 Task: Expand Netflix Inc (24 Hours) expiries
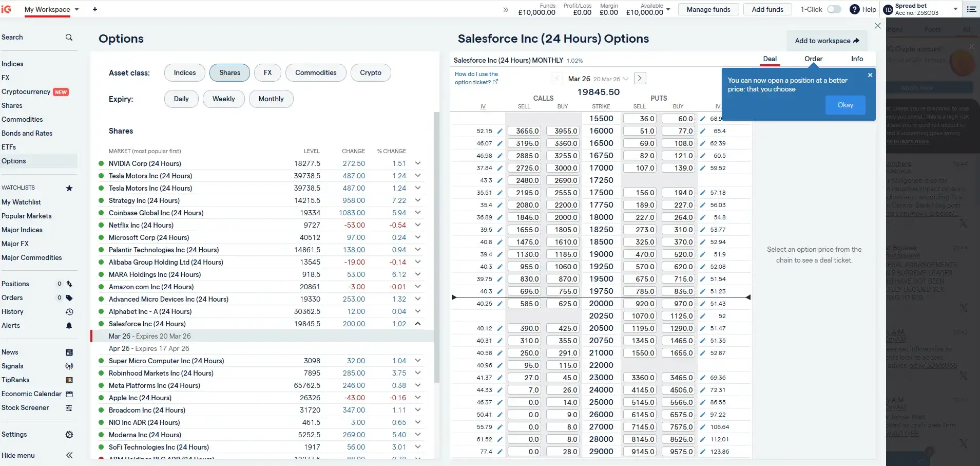418,225
